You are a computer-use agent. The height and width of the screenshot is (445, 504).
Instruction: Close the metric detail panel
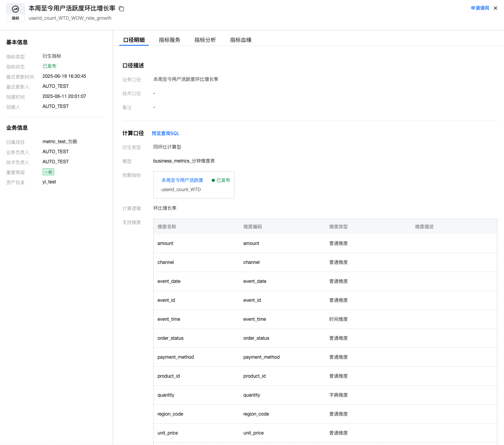(x=495, y=8)
